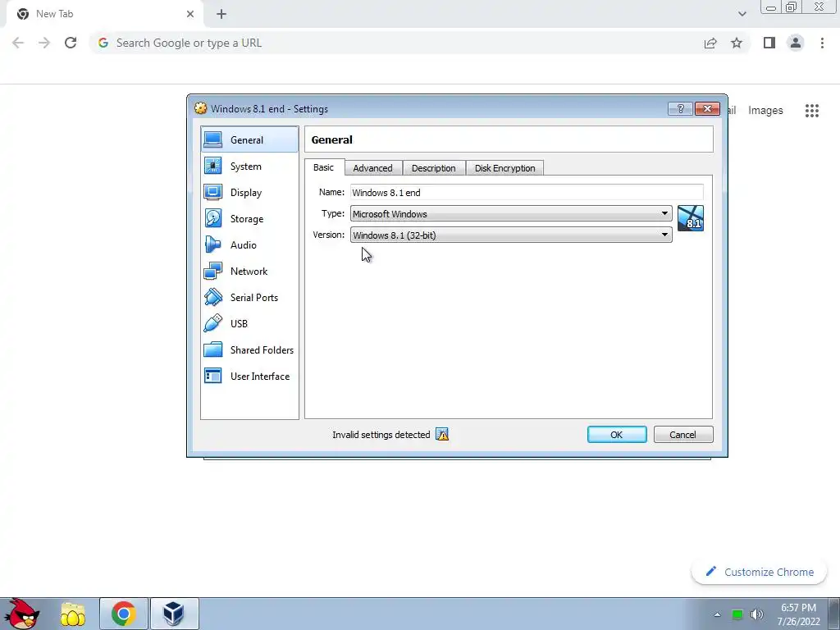Open the Images link on Google page

(765, 111)
